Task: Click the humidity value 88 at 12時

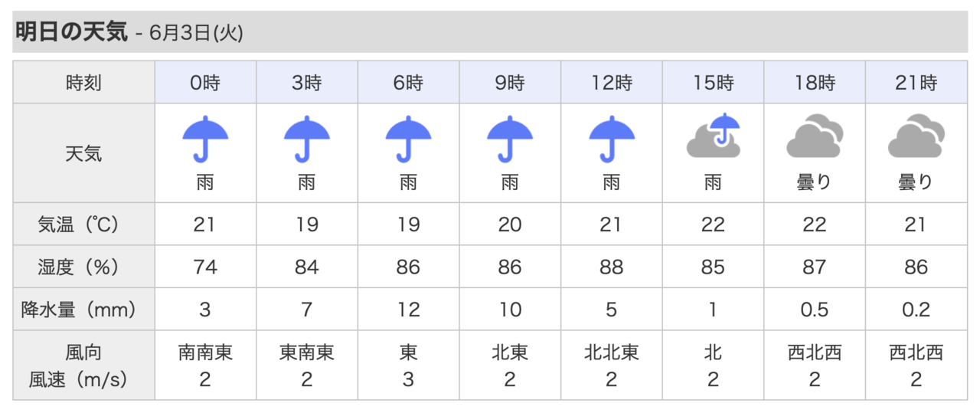Action: (612, 267)
